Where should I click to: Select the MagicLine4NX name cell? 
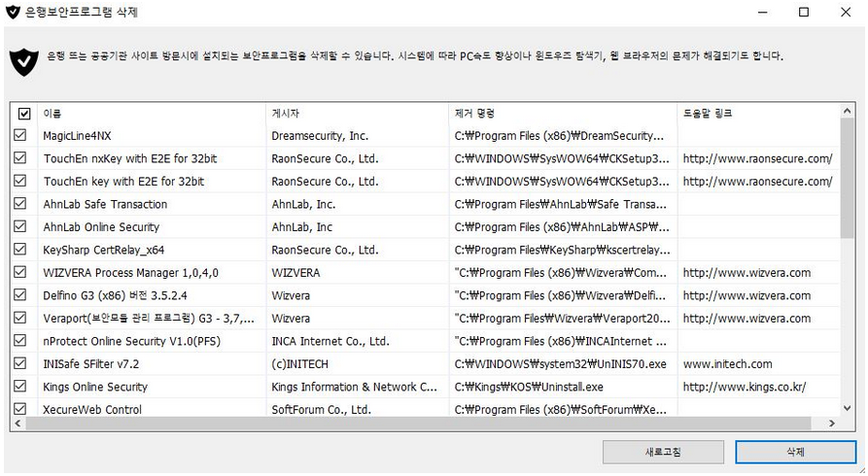[77, 136]
